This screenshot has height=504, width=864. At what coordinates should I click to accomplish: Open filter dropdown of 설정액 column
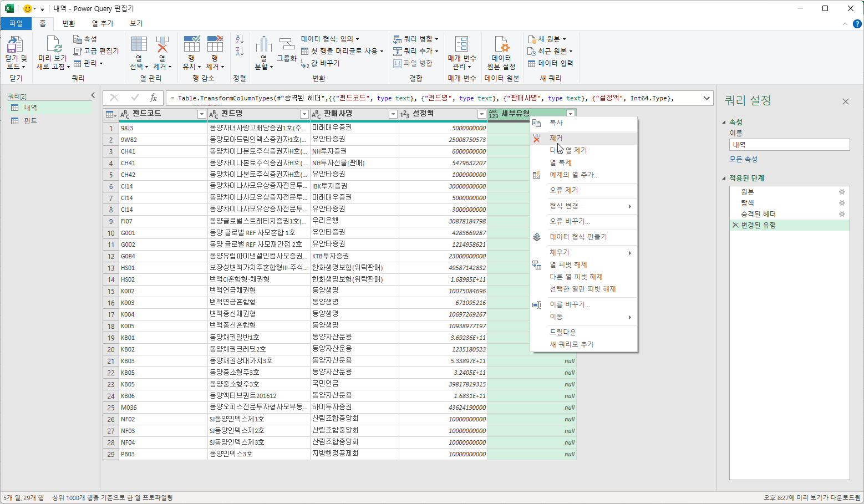(481, 114)
